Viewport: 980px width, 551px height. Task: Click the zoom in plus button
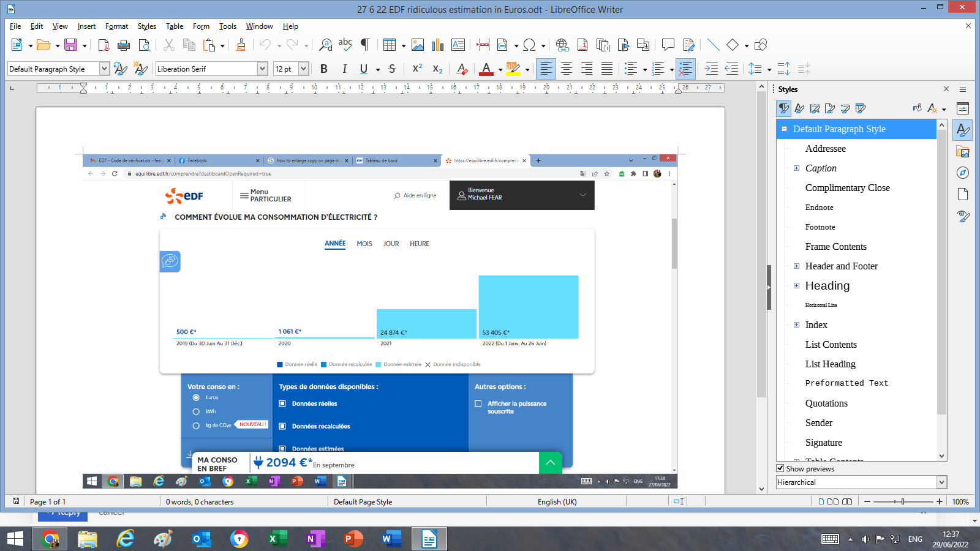(940, 501)
